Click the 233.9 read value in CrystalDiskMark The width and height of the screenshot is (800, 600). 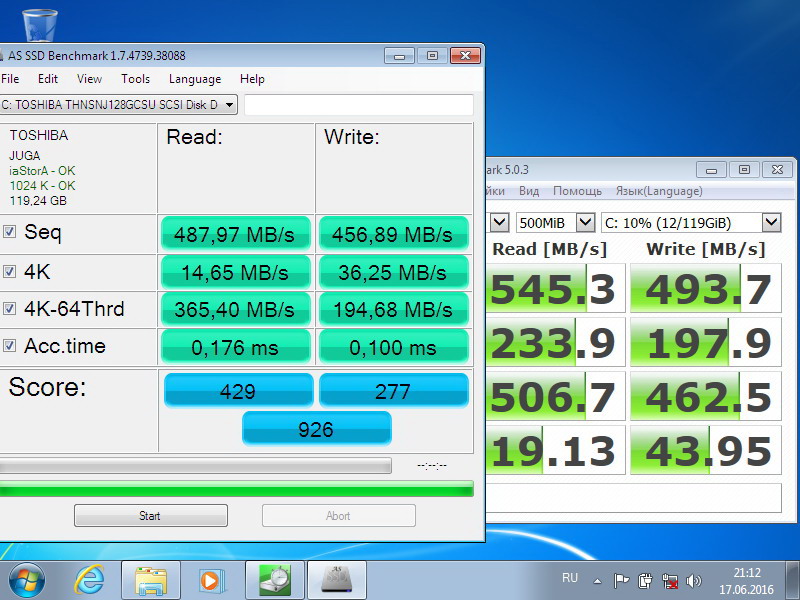556,342
